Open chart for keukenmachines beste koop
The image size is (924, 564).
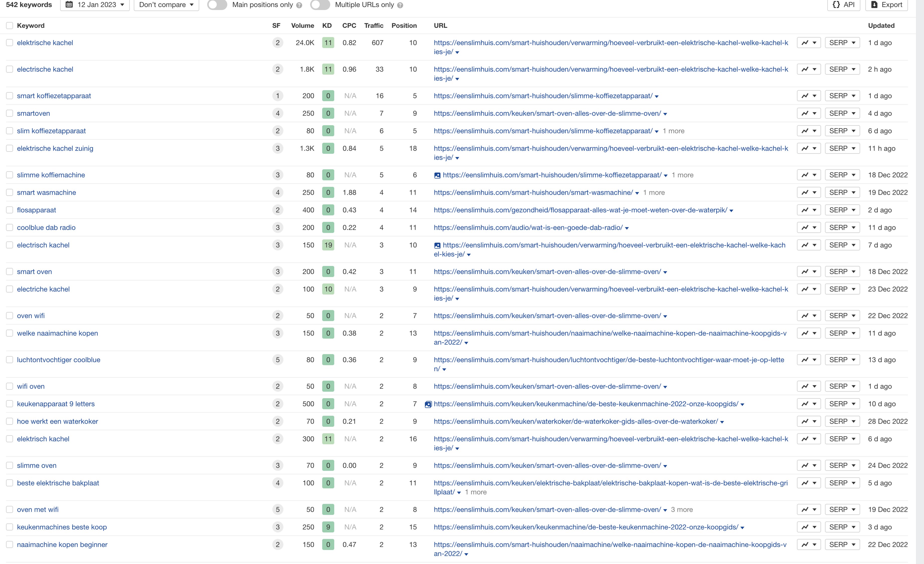coord(809,527)
